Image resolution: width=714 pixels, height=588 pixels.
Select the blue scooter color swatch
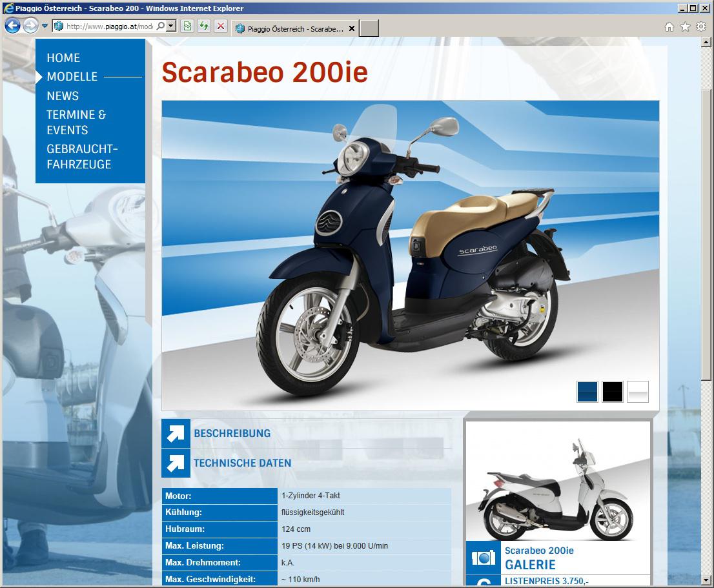tap(587, 392)
